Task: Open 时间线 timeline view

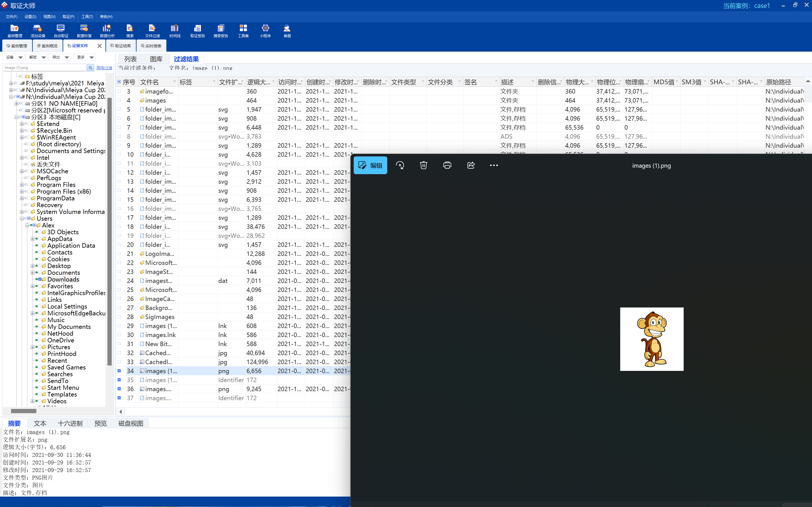Action: tap(175, 30)
